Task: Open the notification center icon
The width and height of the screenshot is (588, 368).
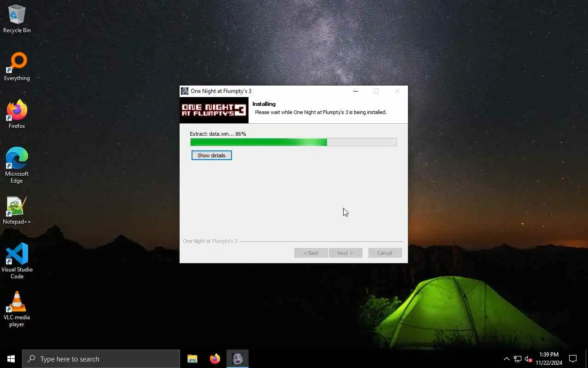Action: pos(573,359)
